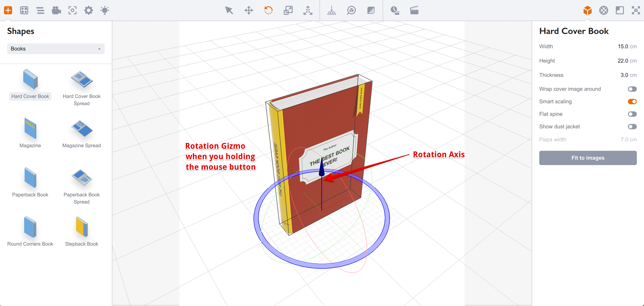Viewport: 644px width, 306px height.
Task: Select the arrow pointer selection tool
Action: (x=229, y=10)
